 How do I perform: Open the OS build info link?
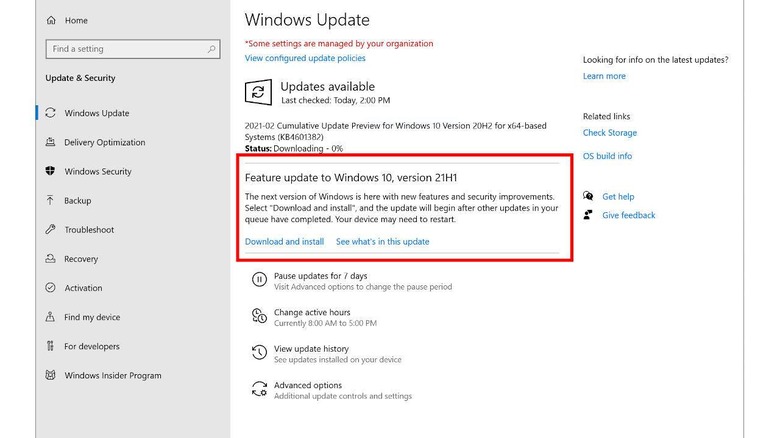click(x=607, y=156)
